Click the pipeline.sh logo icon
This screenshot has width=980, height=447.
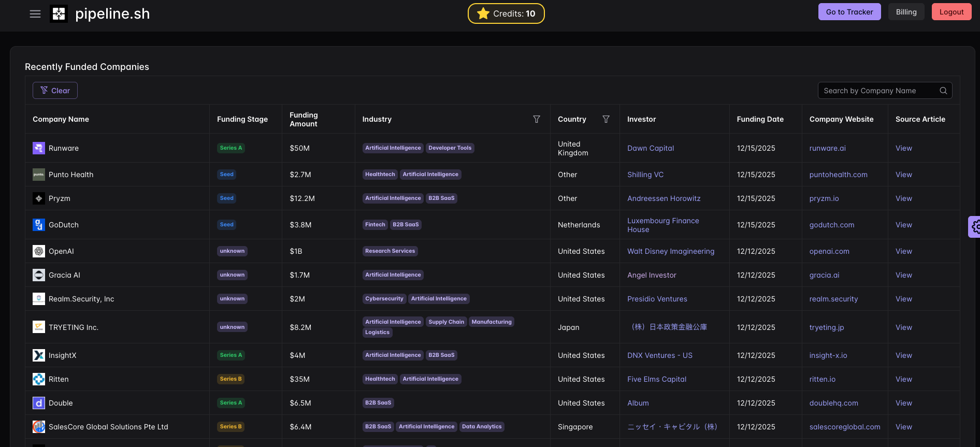[x=59, y=14]
